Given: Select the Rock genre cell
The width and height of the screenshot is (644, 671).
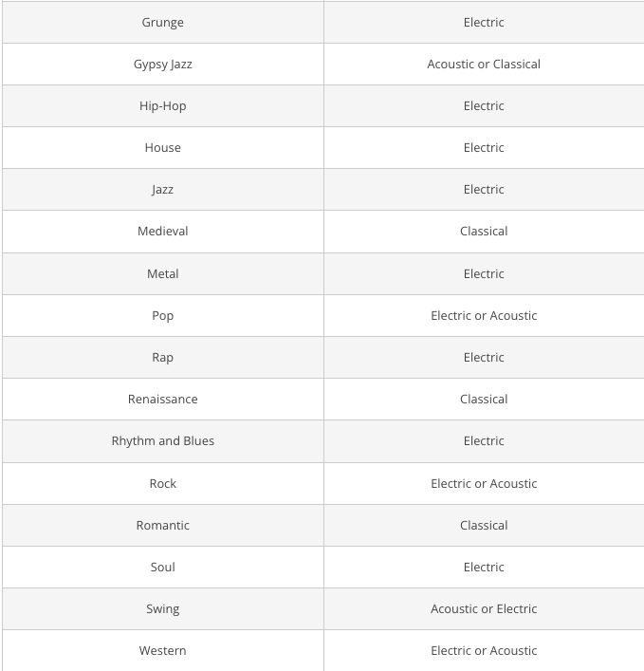Looking at the screenshot, I should [163, 483].
